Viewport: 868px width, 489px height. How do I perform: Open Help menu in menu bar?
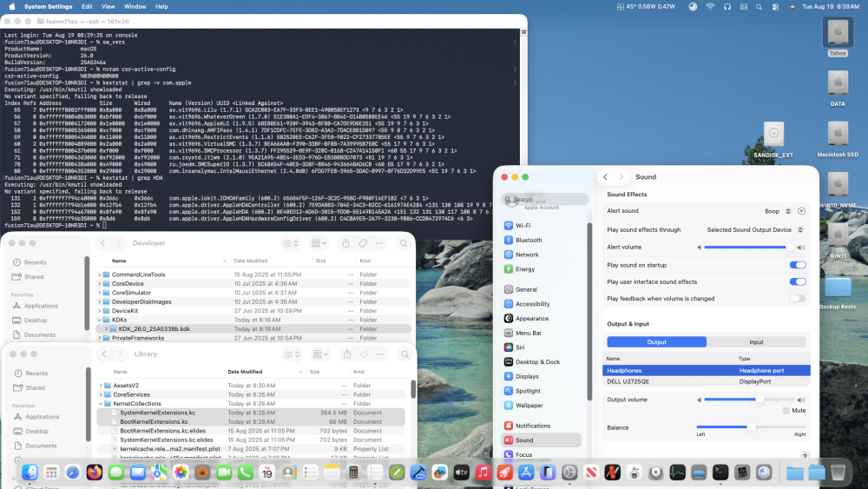(161, 7)
